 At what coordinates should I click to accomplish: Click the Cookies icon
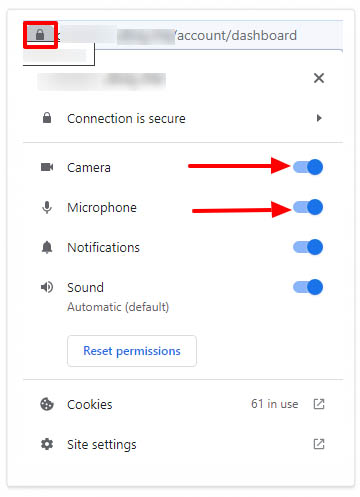(47, 404)
